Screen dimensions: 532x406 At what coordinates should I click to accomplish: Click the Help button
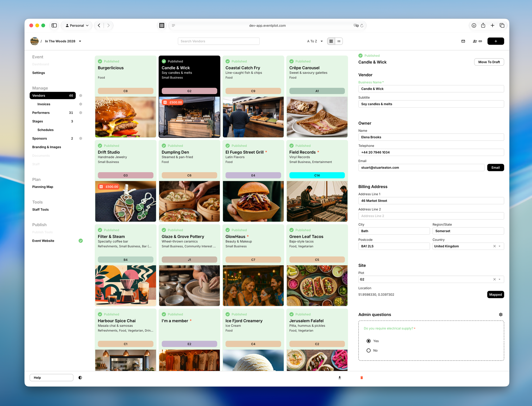tap(51, 378)
